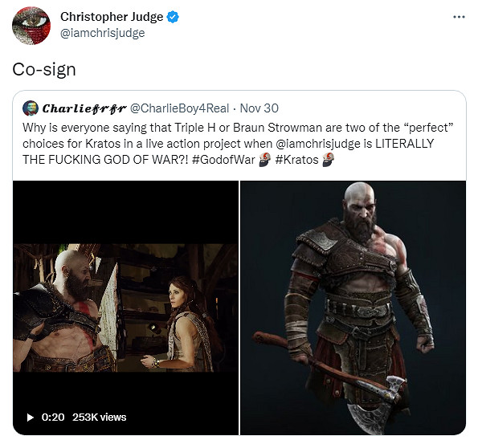
Task: Play the 0:20 video
Action: 31,417
